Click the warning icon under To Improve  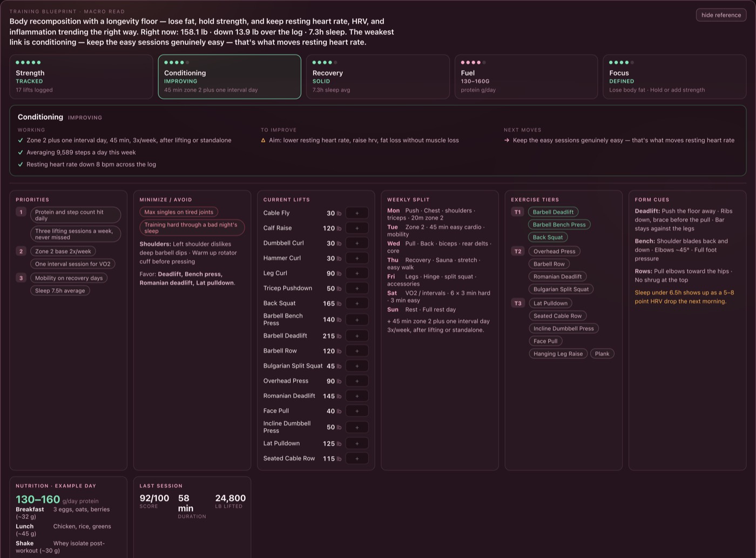(x=264, y=140)
